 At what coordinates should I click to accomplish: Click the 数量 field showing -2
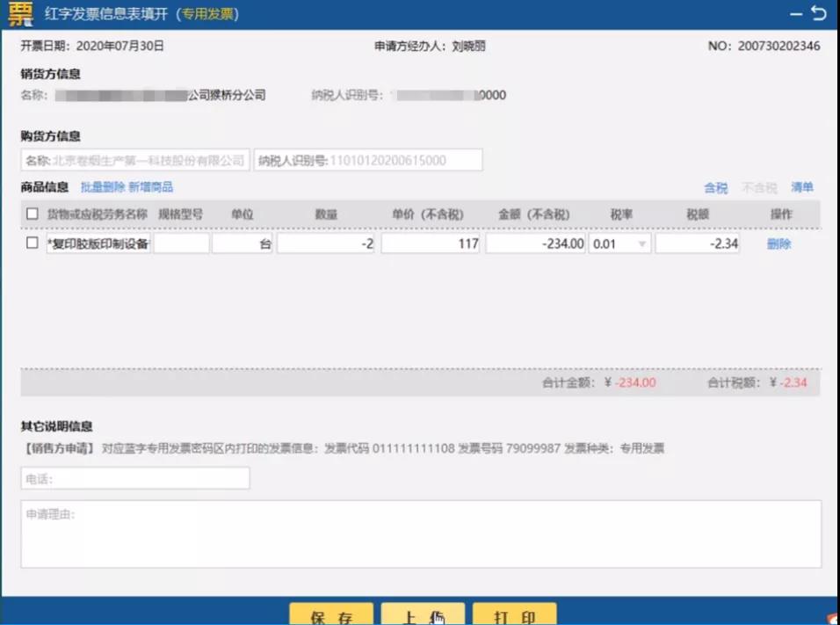(326, 243)
